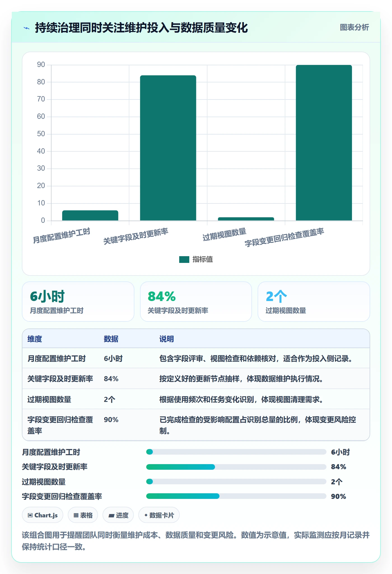
Task: Select the 过期视图数量 bar in the chart
Action: (x=246, y=219)
